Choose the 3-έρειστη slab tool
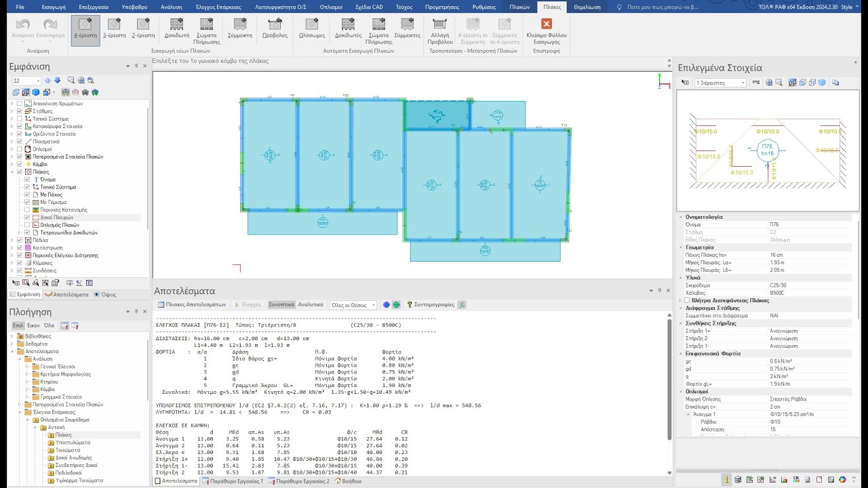The image size is (868, 488). (x=114, y=30)
